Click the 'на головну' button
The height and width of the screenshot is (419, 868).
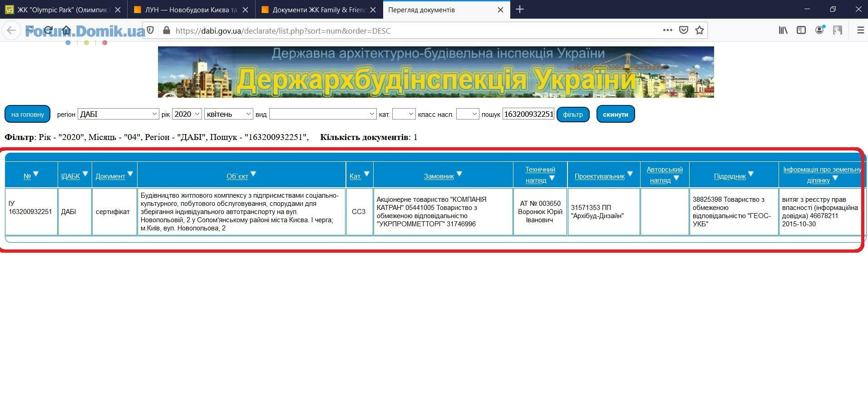pos(27,114)
